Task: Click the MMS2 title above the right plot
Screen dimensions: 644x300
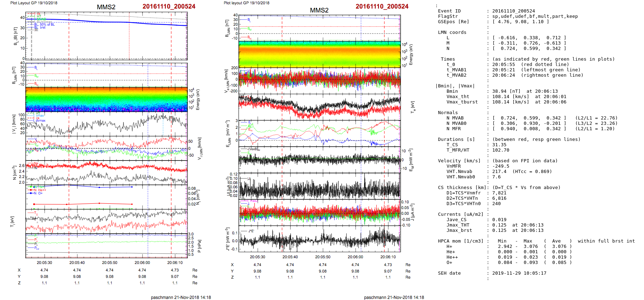Action: pos(319,10)
